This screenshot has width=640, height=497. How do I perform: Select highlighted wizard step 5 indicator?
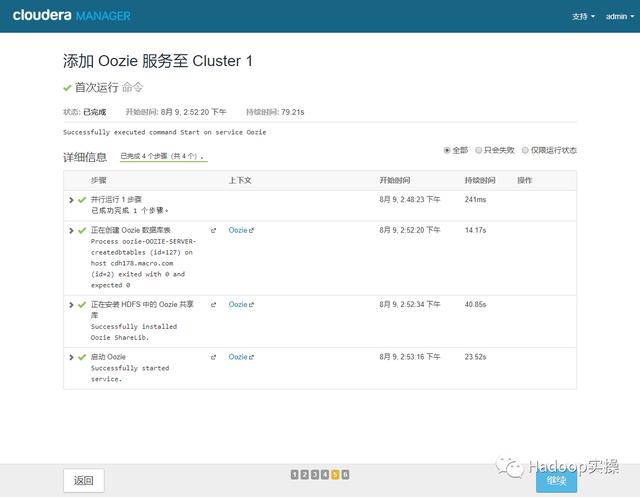coord(335,475)
